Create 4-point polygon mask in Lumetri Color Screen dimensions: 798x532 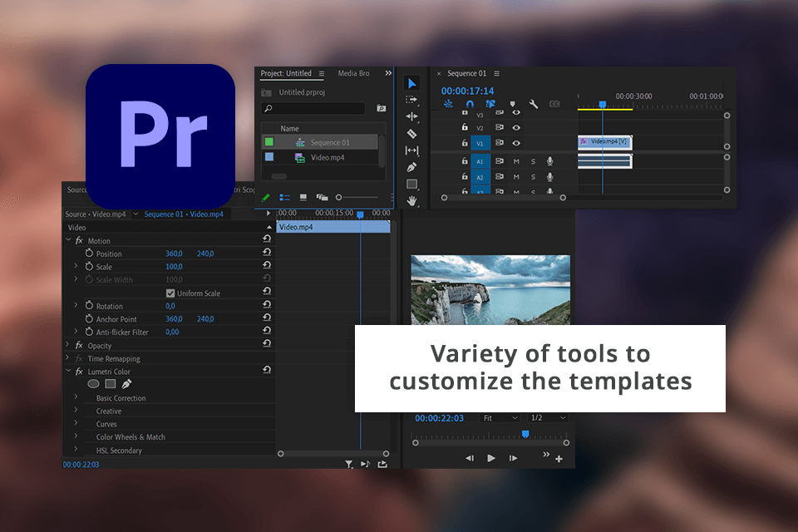click(111, 384)
